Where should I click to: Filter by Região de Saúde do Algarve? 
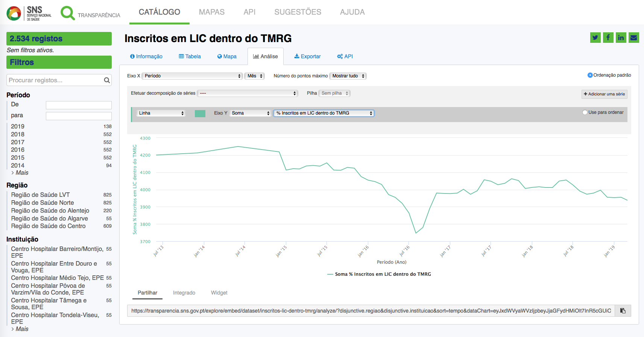pyautogui.click(x=61, y=219)
